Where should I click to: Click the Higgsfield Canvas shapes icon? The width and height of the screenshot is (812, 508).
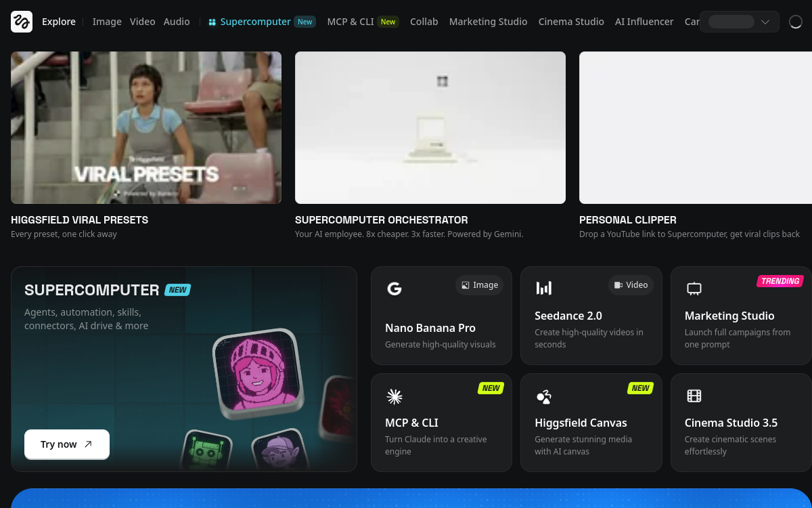coord(544,397)
